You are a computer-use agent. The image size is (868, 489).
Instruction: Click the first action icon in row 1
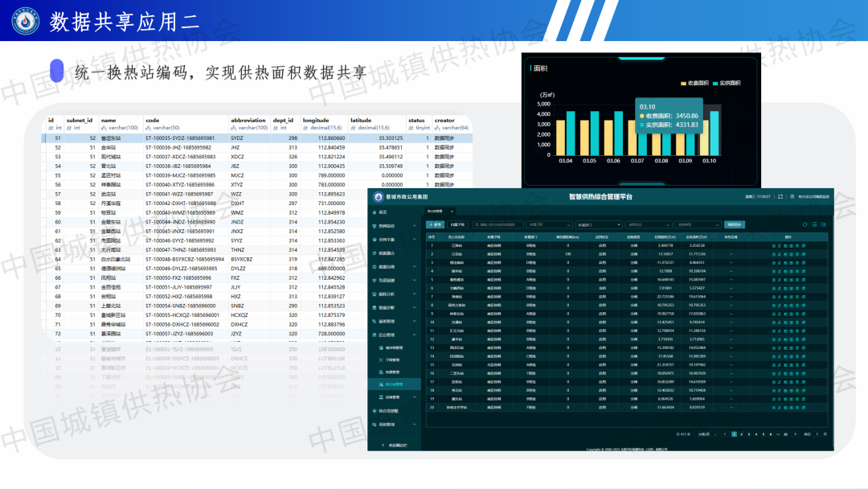click(x=773, y=246)
